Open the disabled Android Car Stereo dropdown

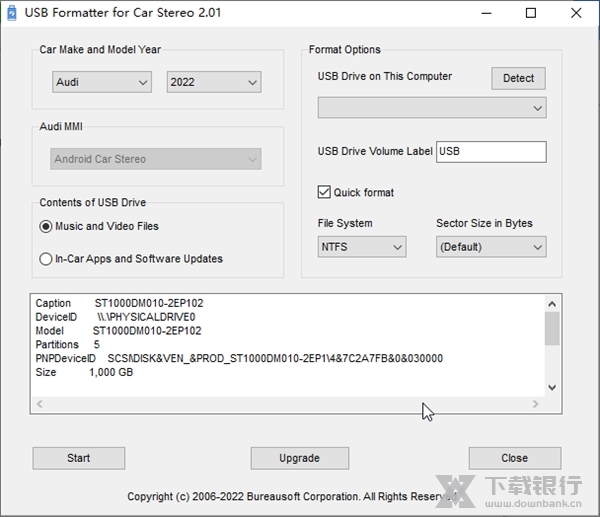coord(156,159)
